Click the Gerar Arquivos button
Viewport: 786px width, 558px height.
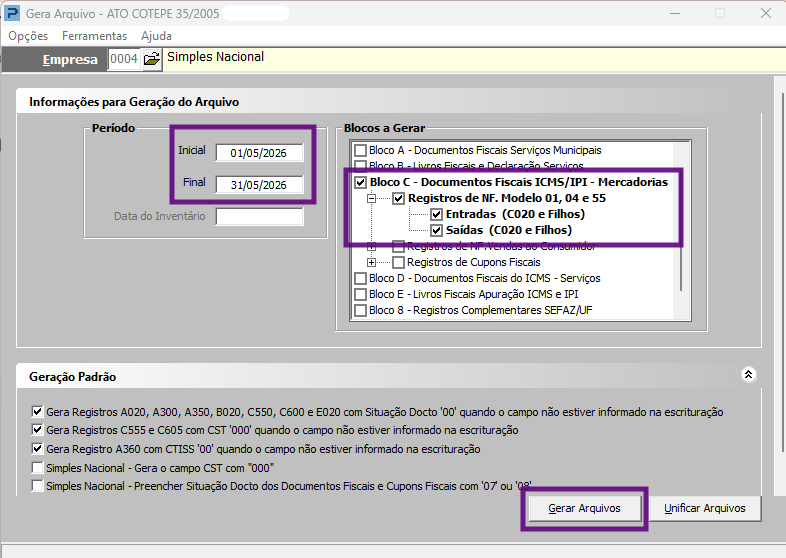point(584,508)
